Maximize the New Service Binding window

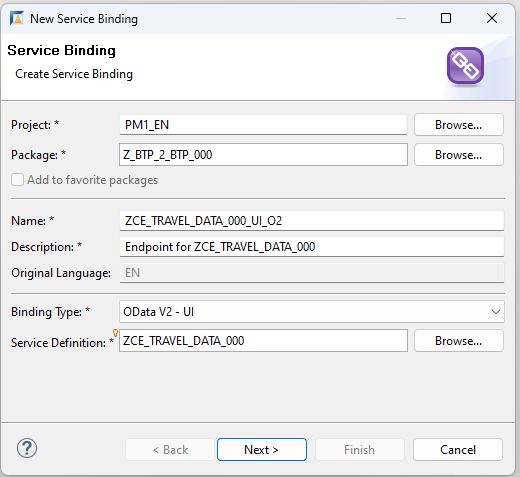tap(446, 18)
